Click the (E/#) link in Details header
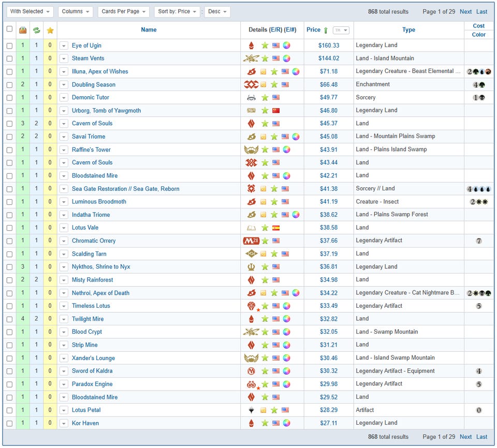This screenshot has width=497, height=448. pos(290,29)
